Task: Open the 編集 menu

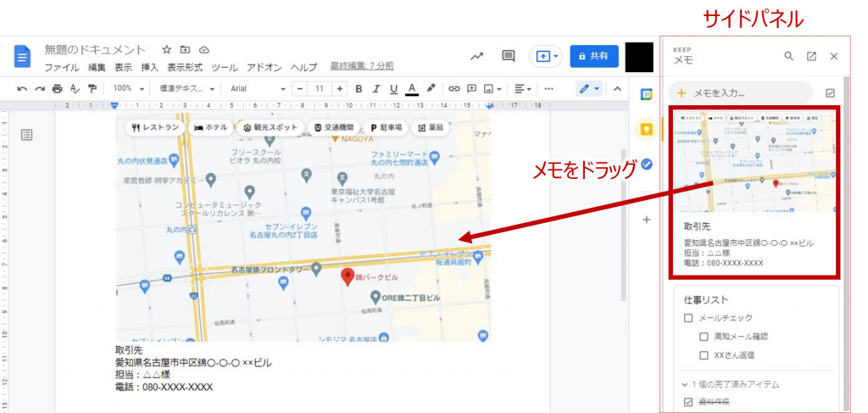Action: (97, 68)
